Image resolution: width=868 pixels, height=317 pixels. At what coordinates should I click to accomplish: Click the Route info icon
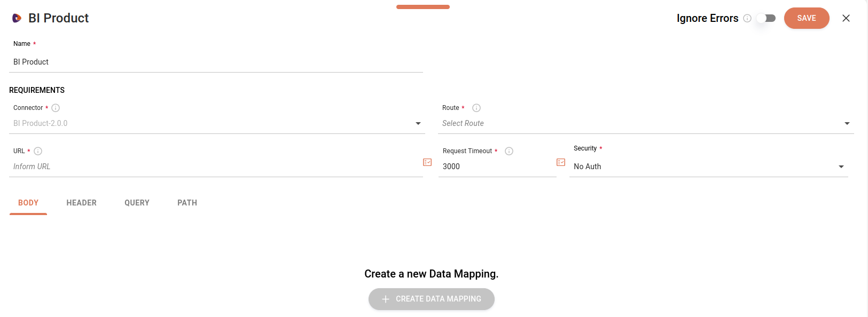[476, 108]
